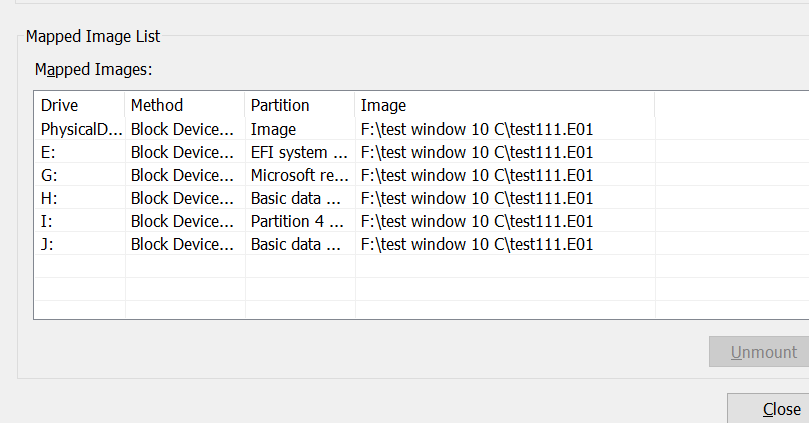Sort by the Partition column header
Screen dimensions: 809x423
tap(298, 105)
